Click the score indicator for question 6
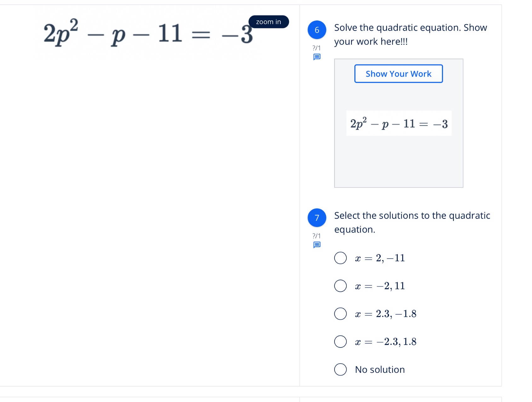The width and height of the screenshot is (532, 402). tap(316, 48)
